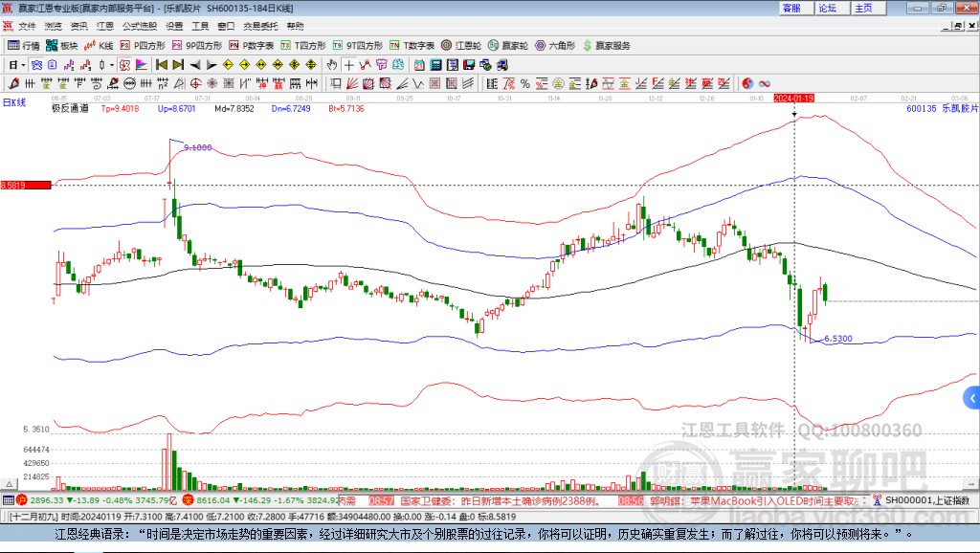Open the calendar icon showing 21

[419, 65]
